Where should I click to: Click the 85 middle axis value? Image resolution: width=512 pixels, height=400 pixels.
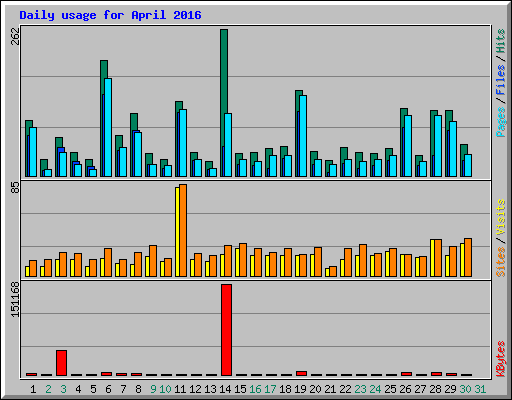coord(15,188)
